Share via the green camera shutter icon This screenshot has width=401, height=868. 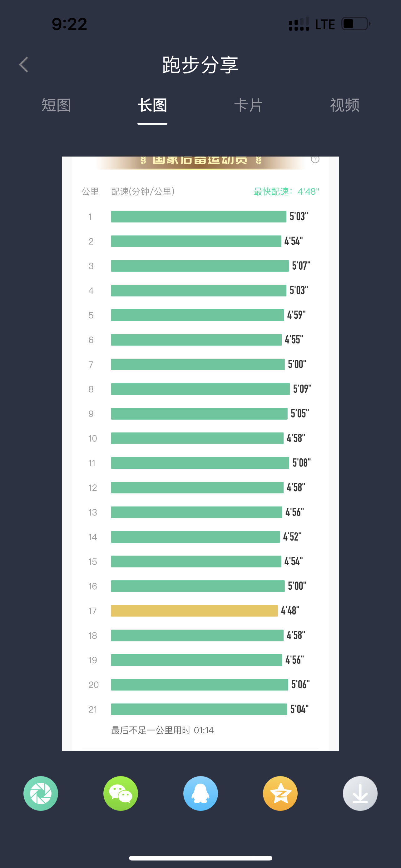click(41, 793)
